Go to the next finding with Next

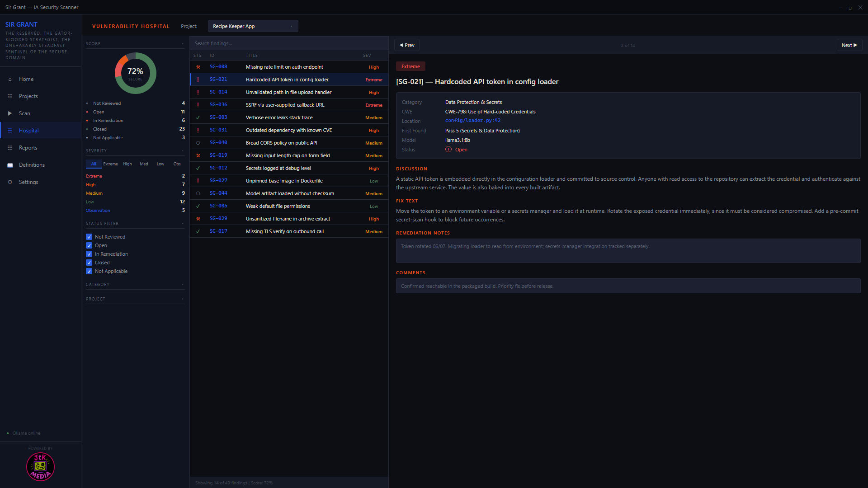pyautogui.click(x=849, y=45)
